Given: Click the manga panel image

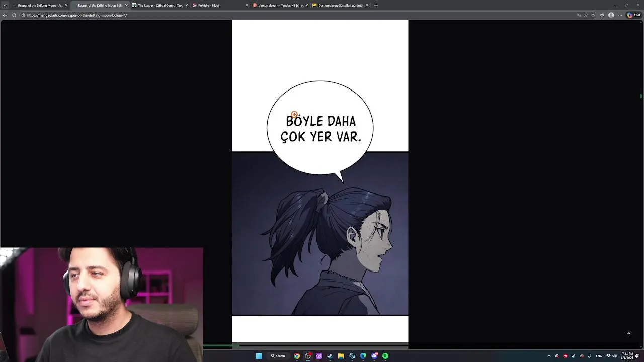Looking at the screenshot, I should [x=320, y=233].
